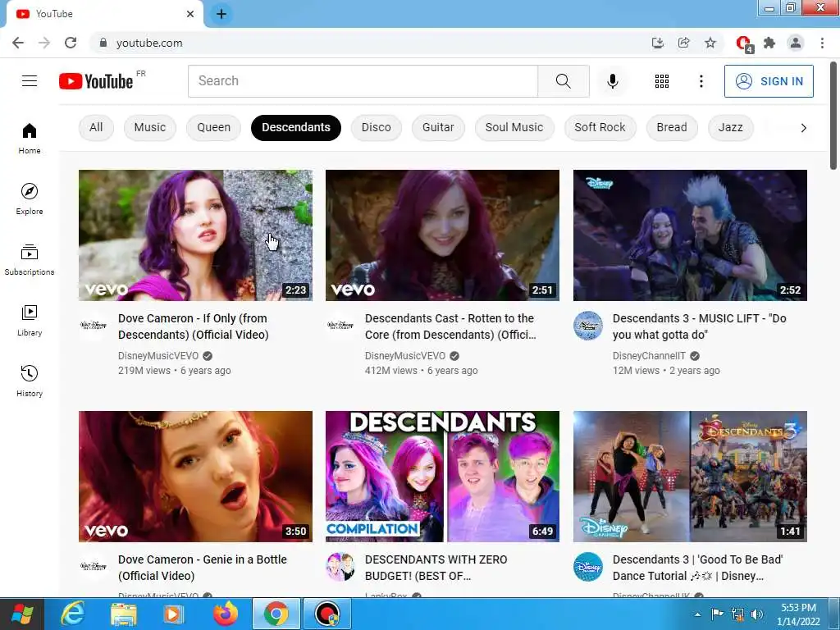The image size is (840, 630).
Task: Open File Explorer from taskbar
Action: coord(124,614)
